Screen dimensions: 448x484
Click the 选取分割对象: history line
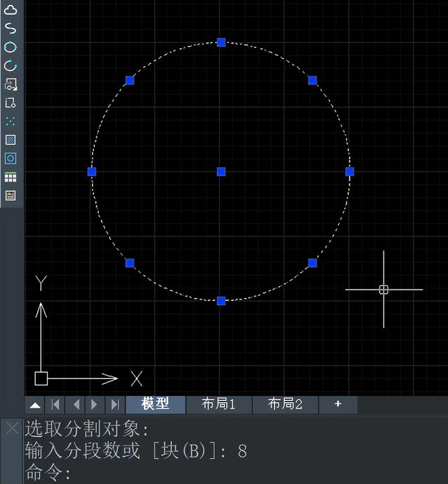tap(87, 429)
